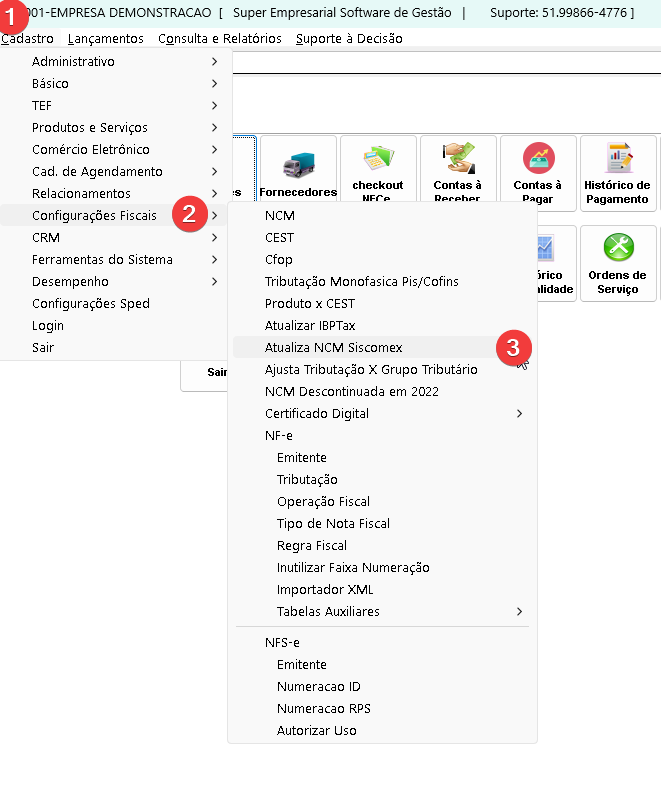
Task: Expand Tabelas Auxiliares submenu
Action: [519, 611]
